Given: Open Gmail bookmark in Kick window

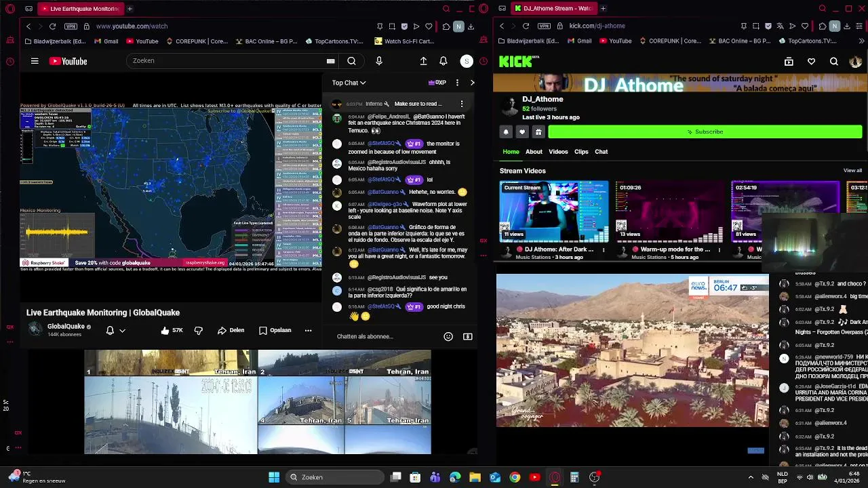Looking at the screenshot, I should pos(578,41).
